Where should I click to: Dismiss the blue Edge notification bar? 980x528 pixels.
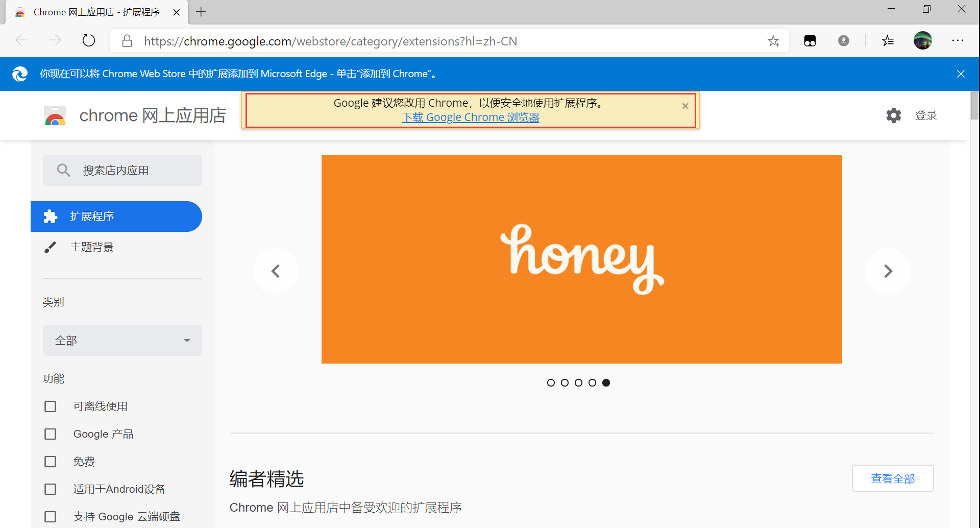click(x=961, y=74)
